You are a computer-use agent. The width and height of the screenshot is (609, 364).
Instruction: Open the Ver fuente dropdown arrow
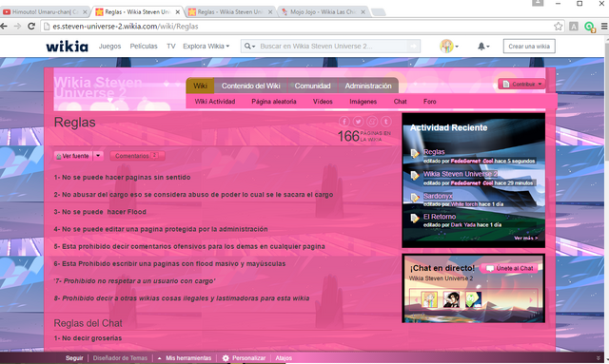pos(98,156)
